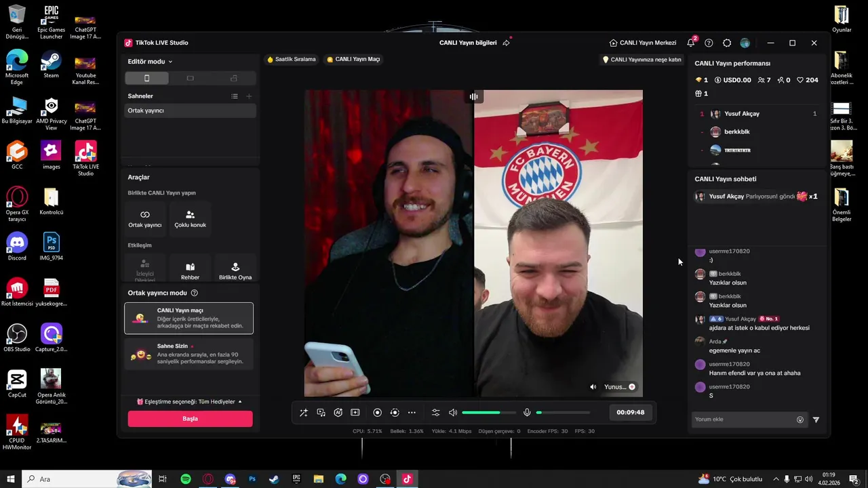The image size is (868, 488).
Task: Open OBS Studio desktop icon
Action: 17,337
